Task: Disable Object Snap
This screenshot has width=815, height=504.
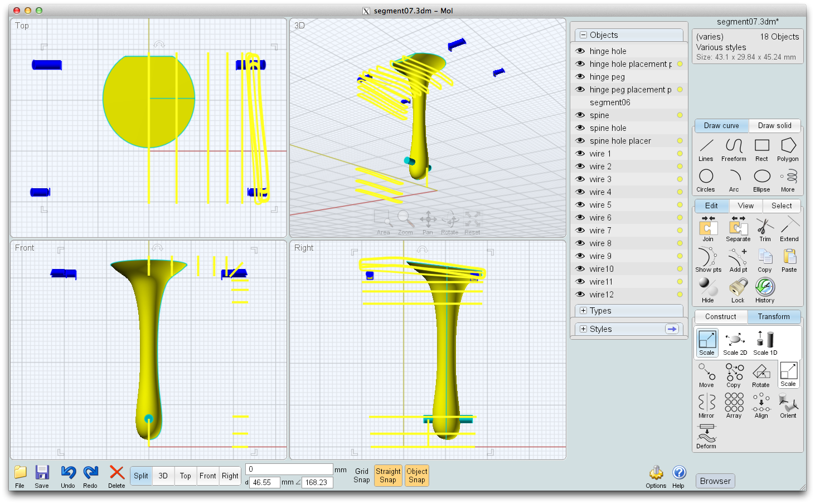Action: pyautogui.click(x=417, y=476)
